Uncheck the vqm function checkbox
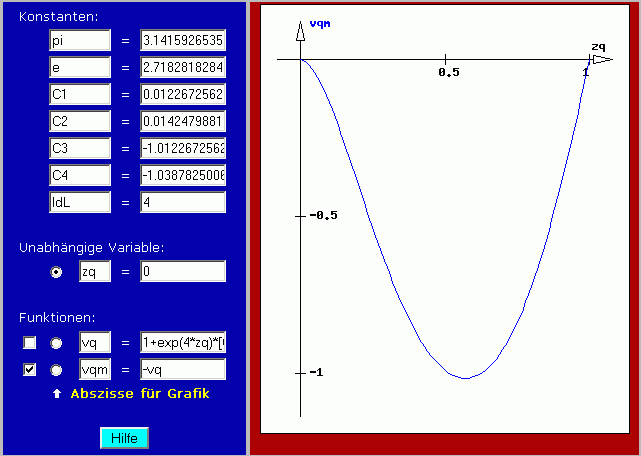Screen dimensions: 641x456 click(30, 369)
